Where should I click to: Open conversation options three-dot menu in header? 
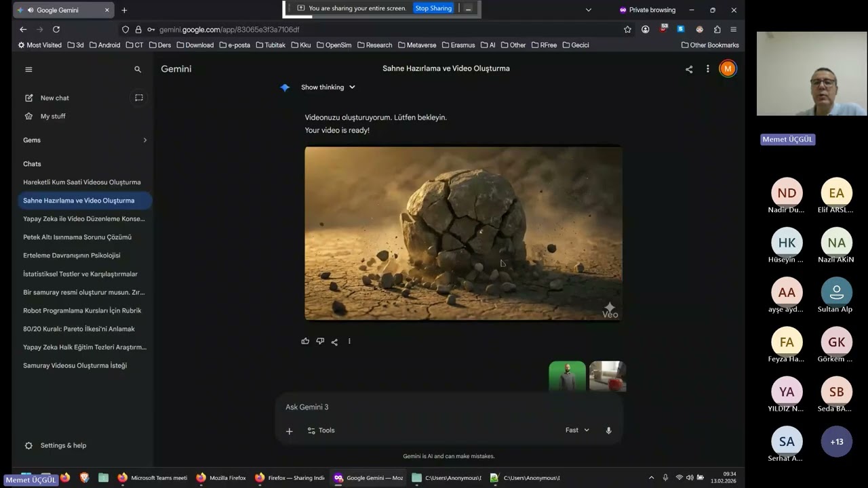pos(707,69)
